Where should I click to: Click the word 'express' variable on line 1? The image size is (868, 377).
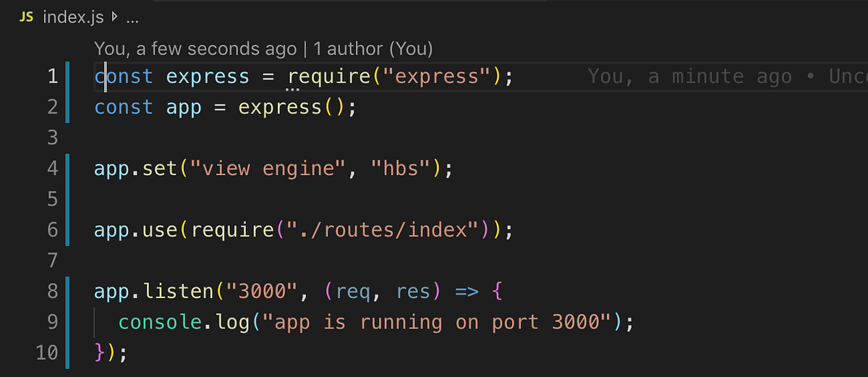click(x=208, y=77)
